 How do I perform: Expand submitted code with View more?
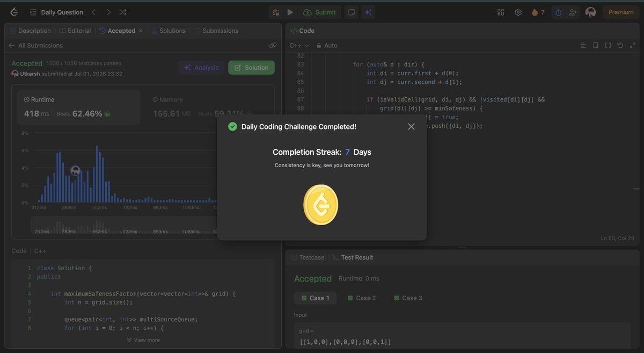point(143,340)
